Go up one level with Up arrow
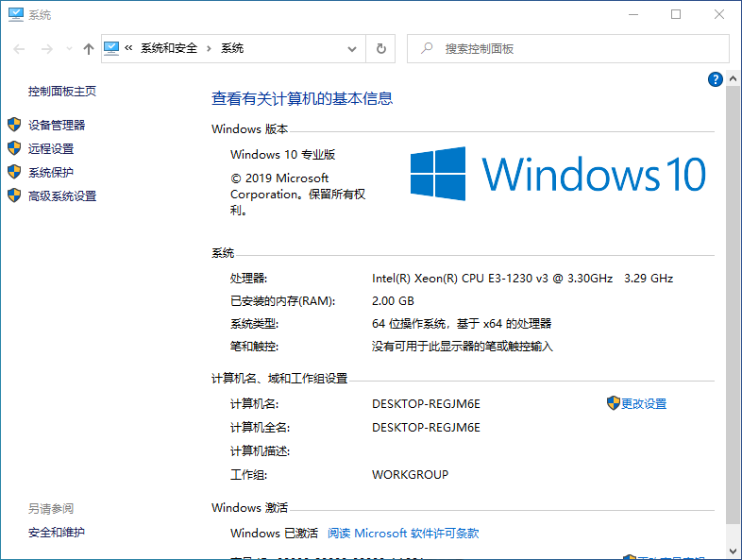 pos(89,49)
